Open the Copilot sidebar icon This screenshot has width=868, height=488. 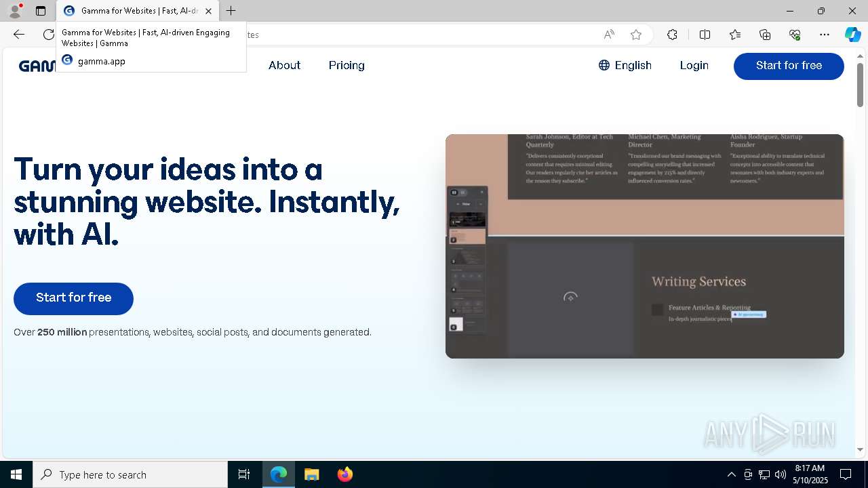[853, 35]
